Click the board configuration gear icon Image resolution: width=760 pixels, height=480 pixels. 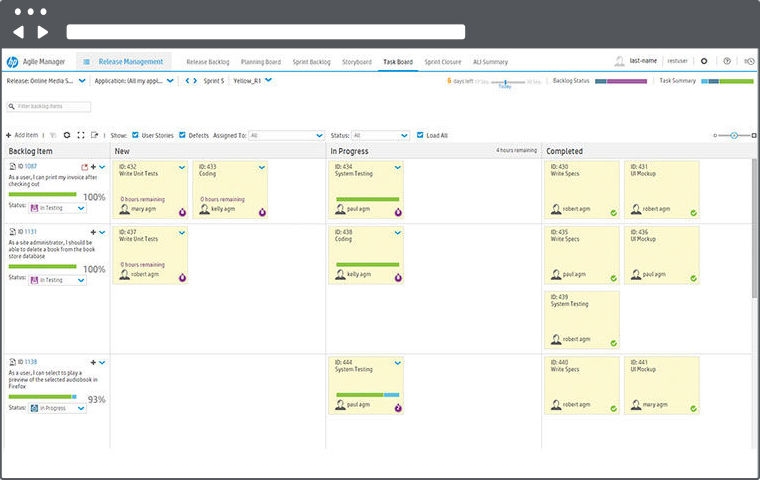click(x=67, y=135)
